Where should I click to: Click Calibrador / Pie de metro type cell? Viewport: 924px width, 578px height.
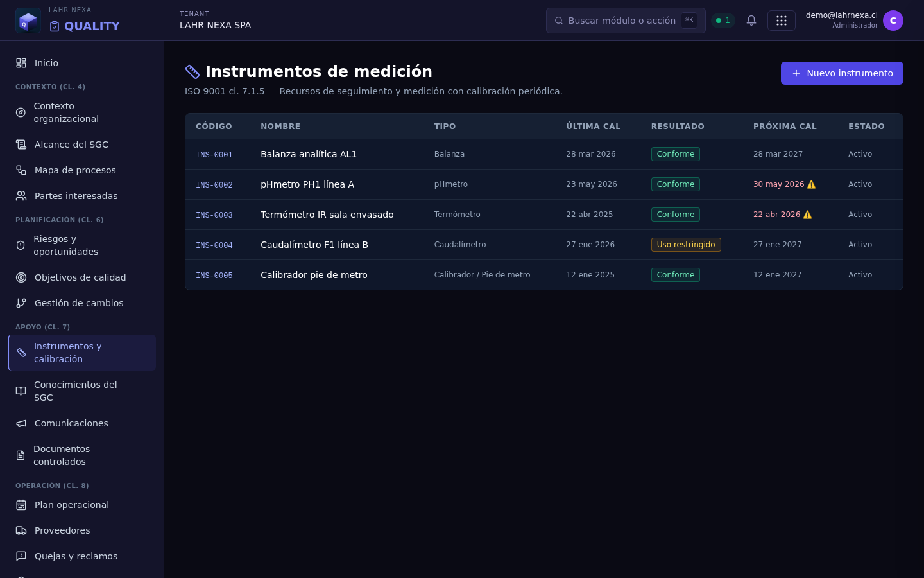coord(483,275)
